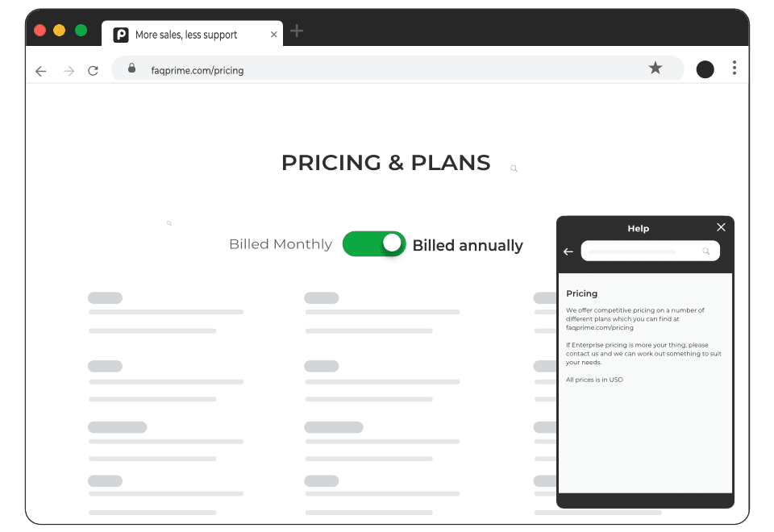The width and height of the screenshot is (774, 532).
Task: Bookmark this page with the star icon
Action: 655,68
